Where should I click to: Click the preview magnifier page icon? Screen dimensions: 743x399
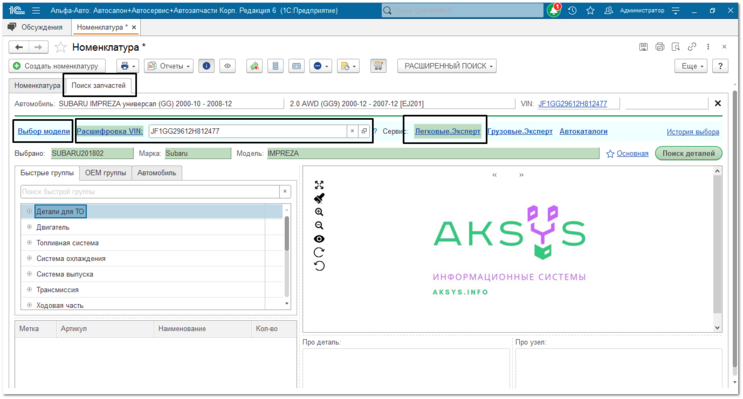(x=676, y=46)
